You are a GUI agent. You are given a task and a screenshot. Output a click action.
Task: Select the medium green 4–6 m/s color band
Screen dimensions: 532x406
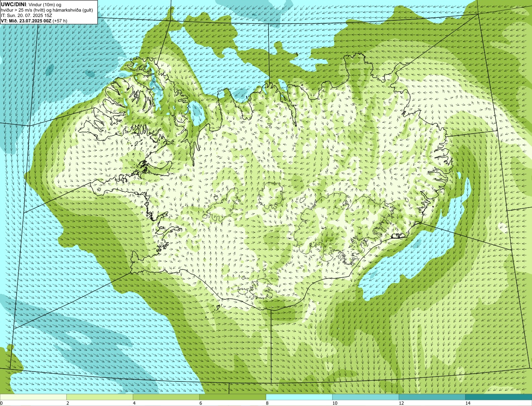tap(166, 397)
